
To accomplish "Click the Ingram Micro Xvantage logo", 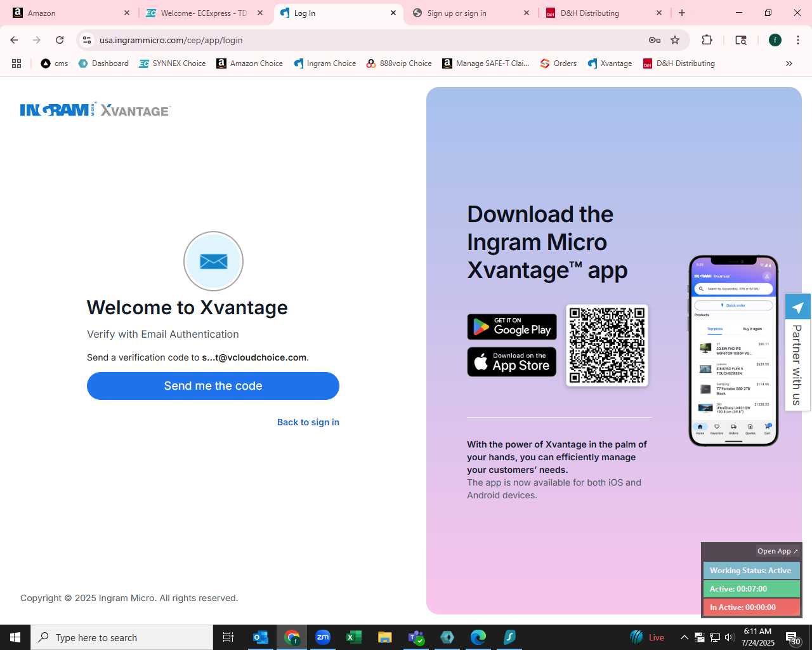I will point(96,110).
